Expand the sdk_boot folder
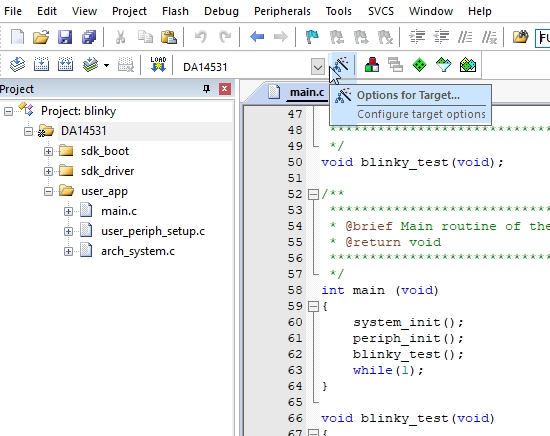550x436 pixels. (x=48, y=152)
